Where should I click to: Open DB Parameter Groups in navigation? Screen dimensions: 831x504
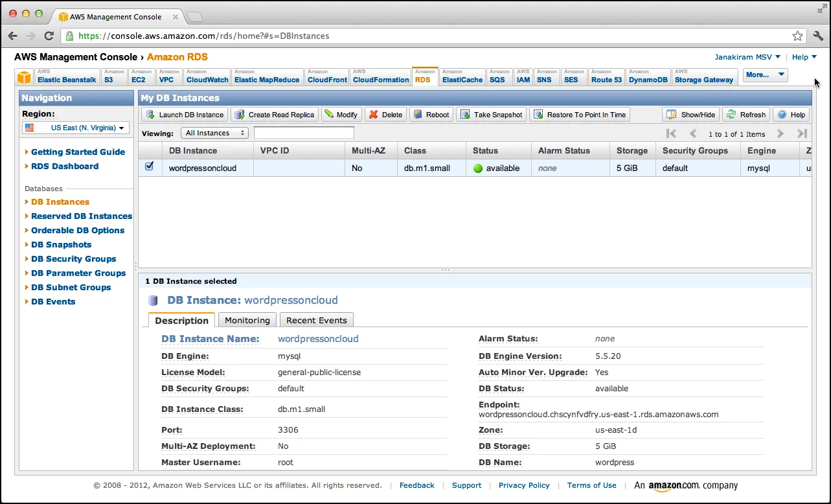tap(78, 273)
